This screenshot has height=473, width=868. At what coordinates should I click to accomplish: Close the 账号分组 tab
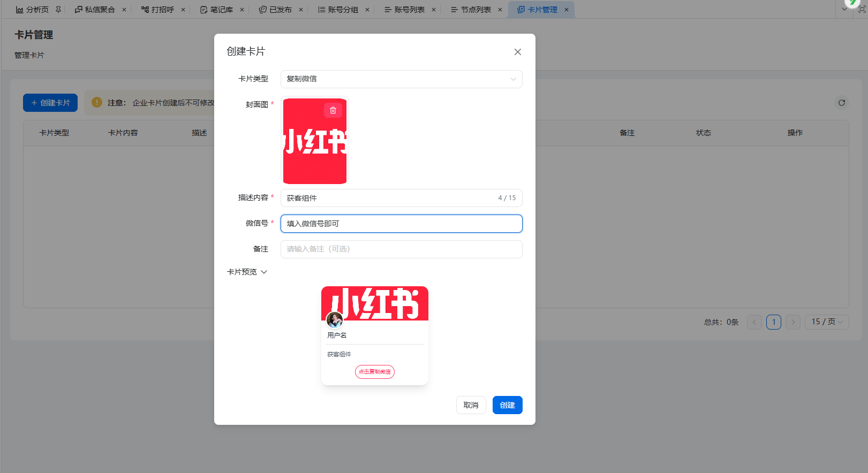pyautogui.click(x=367, y=10)
